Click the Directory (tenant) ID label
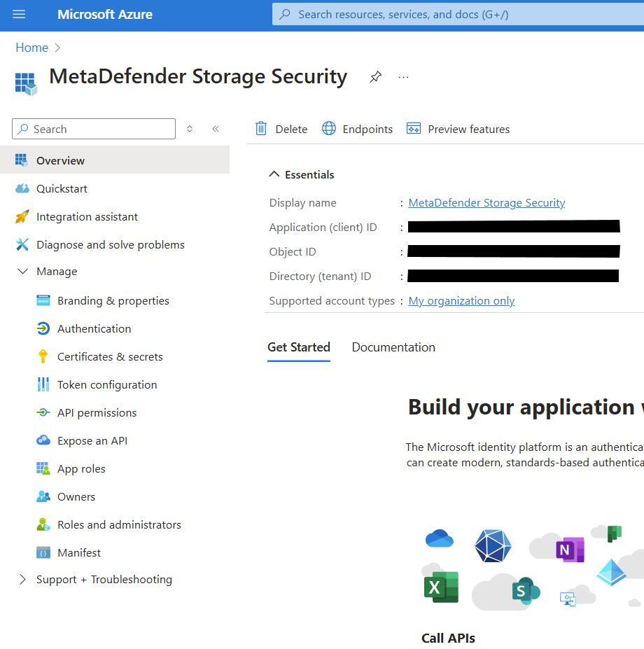Viewport: 644px width, 649px height. pos(320,276)
